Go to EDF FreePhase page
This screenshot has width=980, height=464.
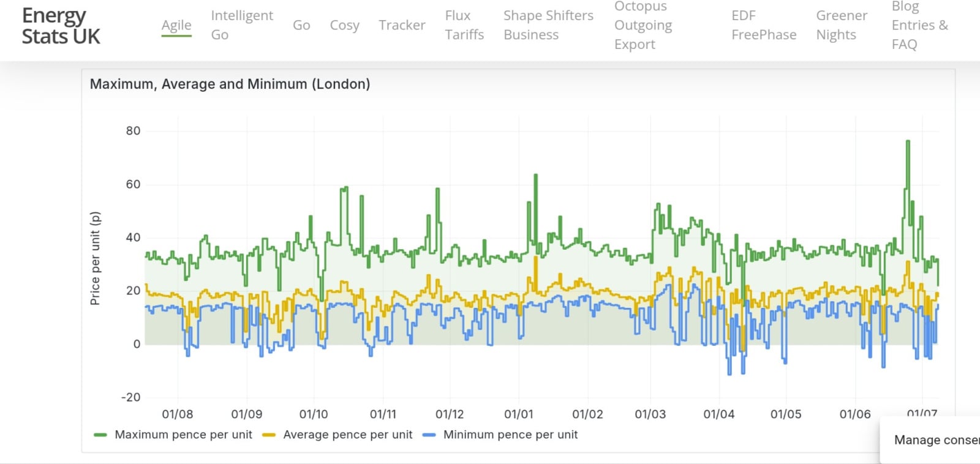click(x=764, y=25)
